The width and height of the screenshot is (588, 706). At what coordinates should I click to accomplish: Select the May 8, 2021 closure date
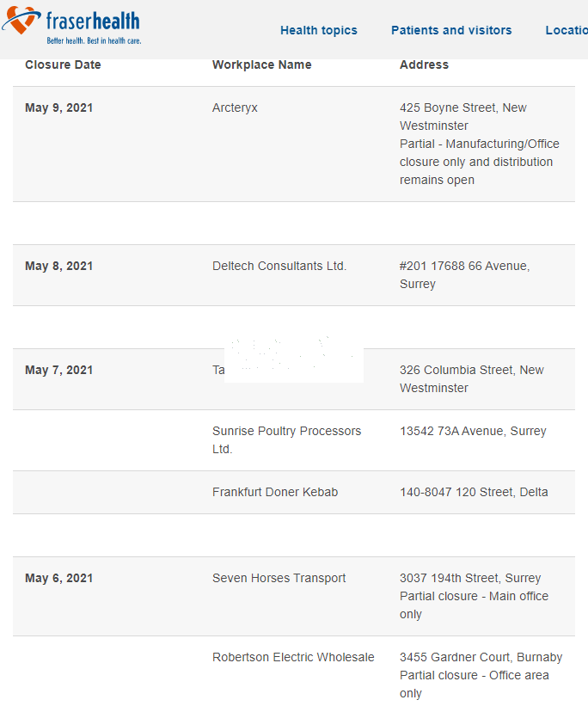(58, 266)
